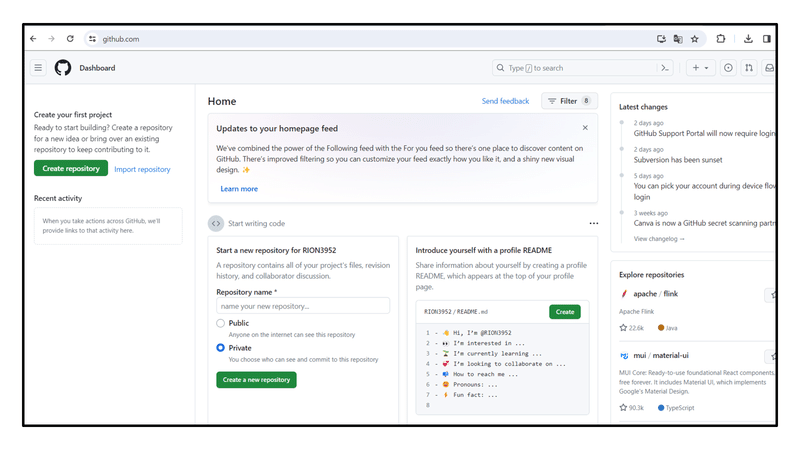Open the Issues icon in header
This screenshot has height=450, width=800.
(728, 68)
